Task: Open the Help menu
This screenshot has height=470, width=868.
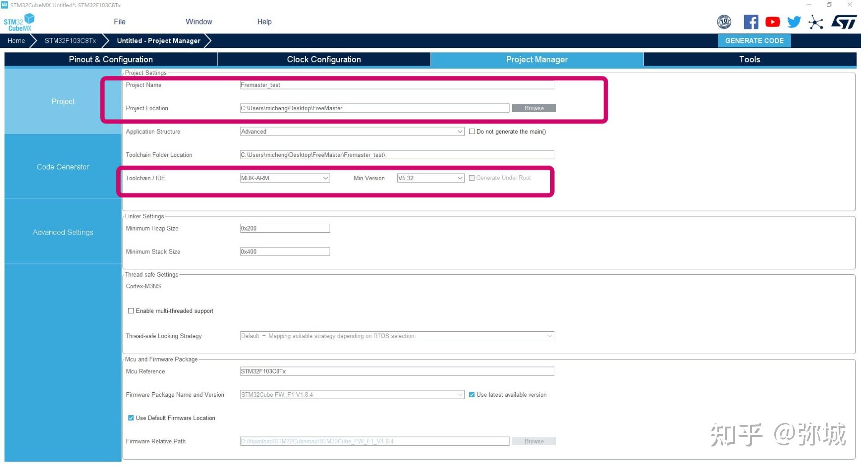Action: 264,22
